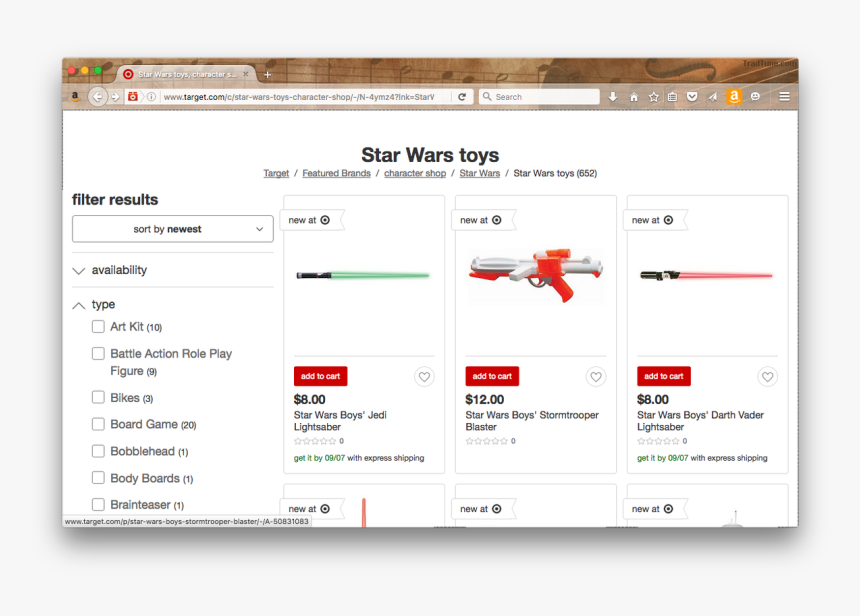This screenshot has width=860, height=616.
Task: Click the 'Star Wars toys (652)' breadcrumb text
Action: pyautogui.click(x=555, y=173)
